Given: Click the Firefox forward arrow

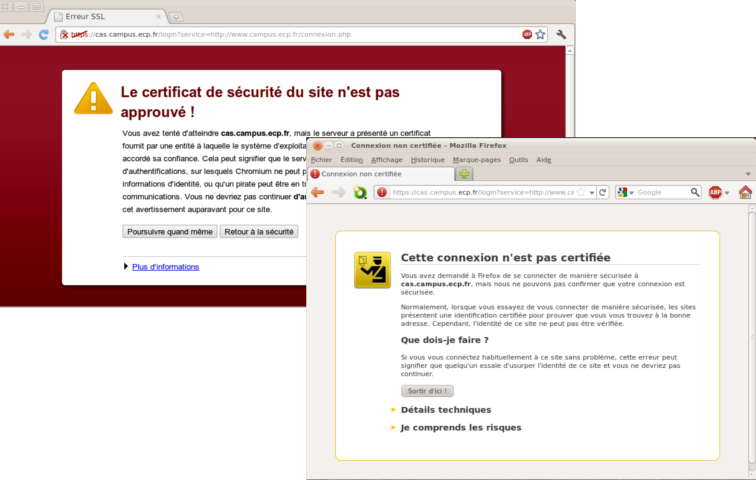Looking at the screenshot, I should (339, 192).
